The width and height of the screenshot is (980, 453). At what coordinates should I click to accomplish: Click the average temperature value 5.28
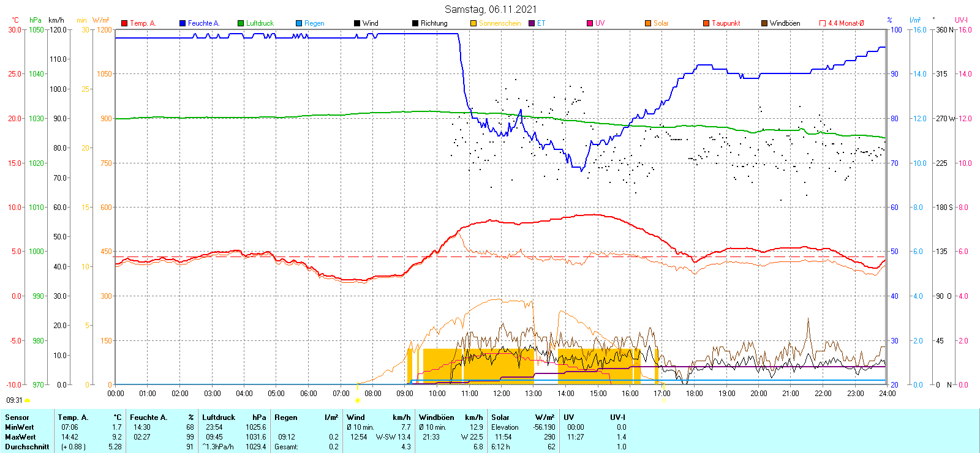(115, 447)
